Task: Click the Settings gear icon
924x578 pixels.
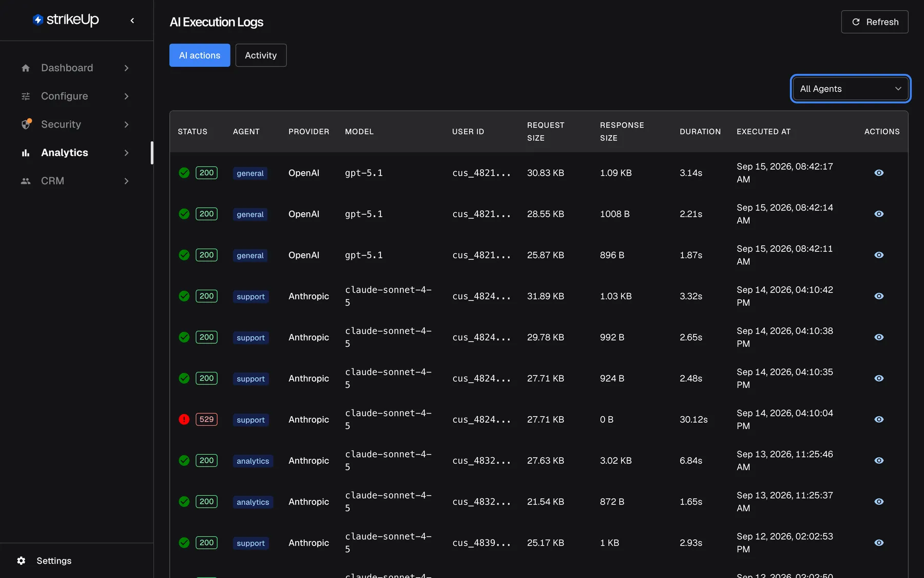Action: 21,561
